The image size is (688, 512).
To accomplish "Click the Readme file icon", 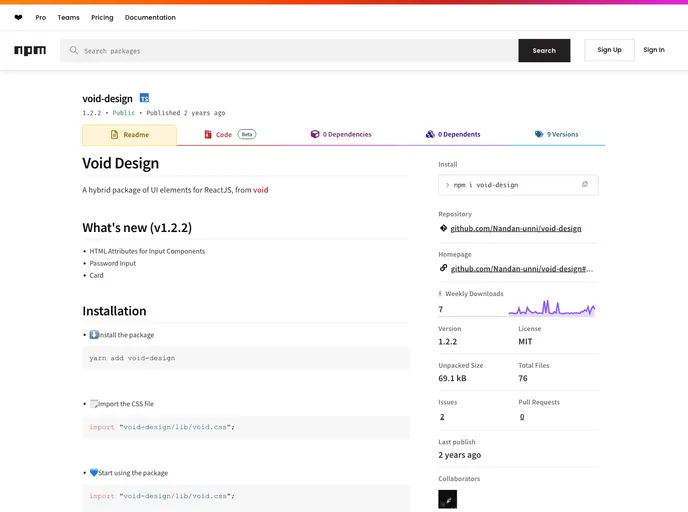I will coord(115,135).
